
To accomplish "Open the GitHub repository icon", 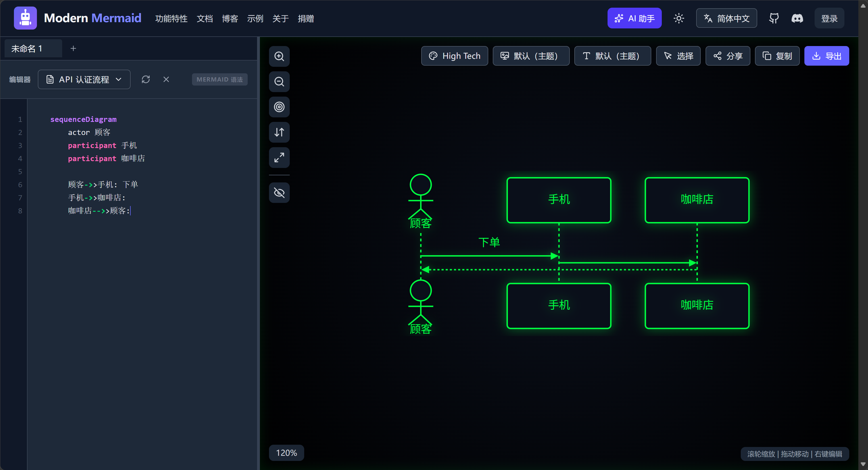I will [x=774, y=18].
